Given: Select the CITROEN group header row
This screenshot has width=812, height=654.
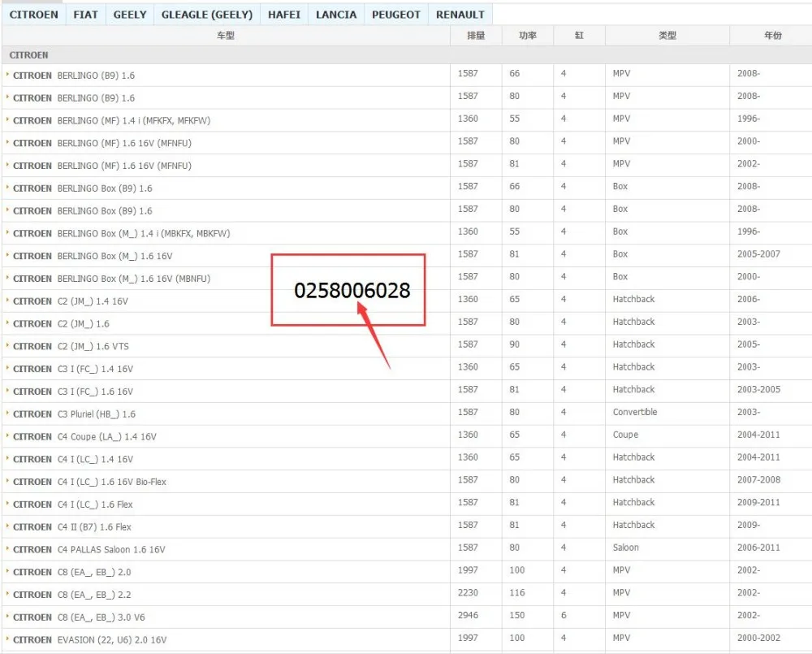Looking at the screenshot, I should coord(407,55).
